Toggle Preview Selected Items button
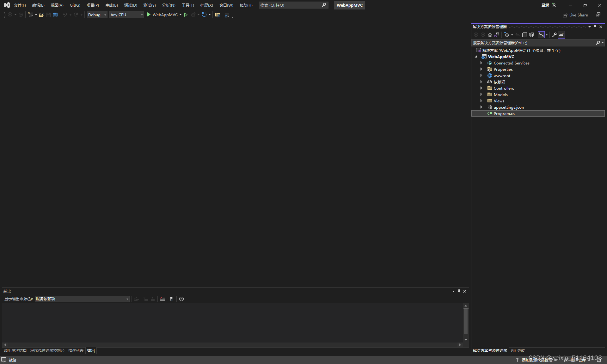Screen dimensions: 607x364 pyautogui.click(x=561, y=35)
